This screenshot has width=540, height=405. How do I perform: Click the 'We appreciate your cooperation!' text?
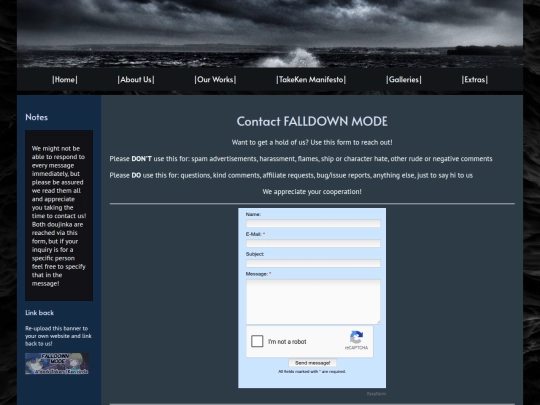[312, 191]
